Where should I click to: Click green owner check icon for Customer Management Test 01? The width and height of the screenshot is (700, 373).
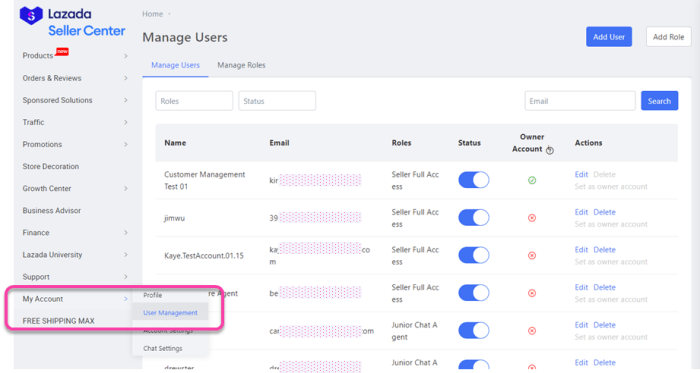532,180
